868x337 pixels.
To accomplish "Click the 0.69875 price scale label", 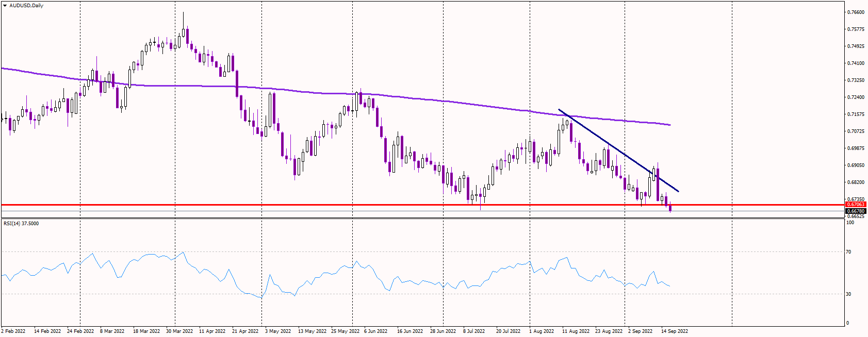I will tap(856, 148).
